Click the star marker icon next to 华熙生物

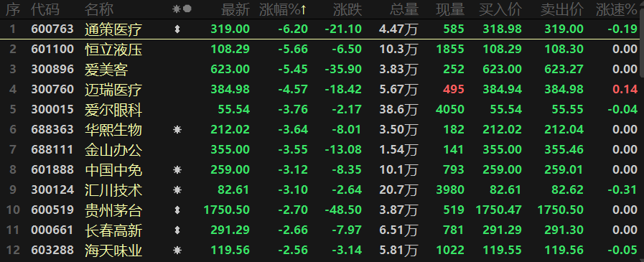(x=177, y=130)
